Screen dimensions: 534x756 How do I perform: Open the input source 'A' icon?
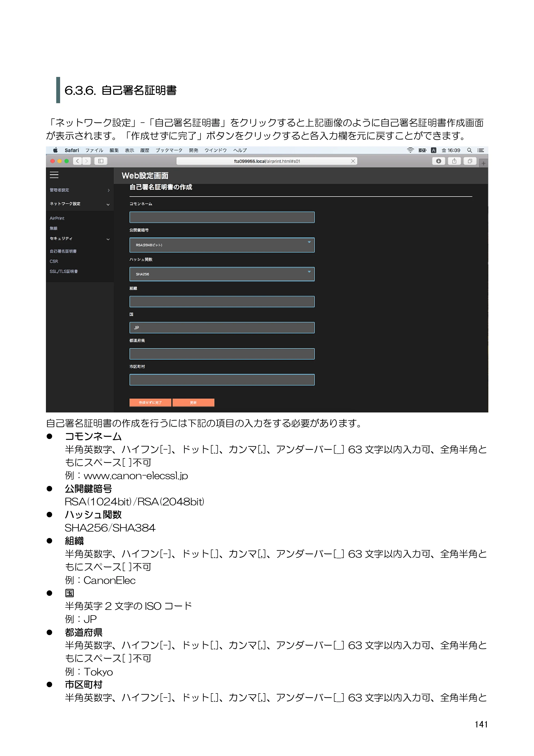click(434, 150)
